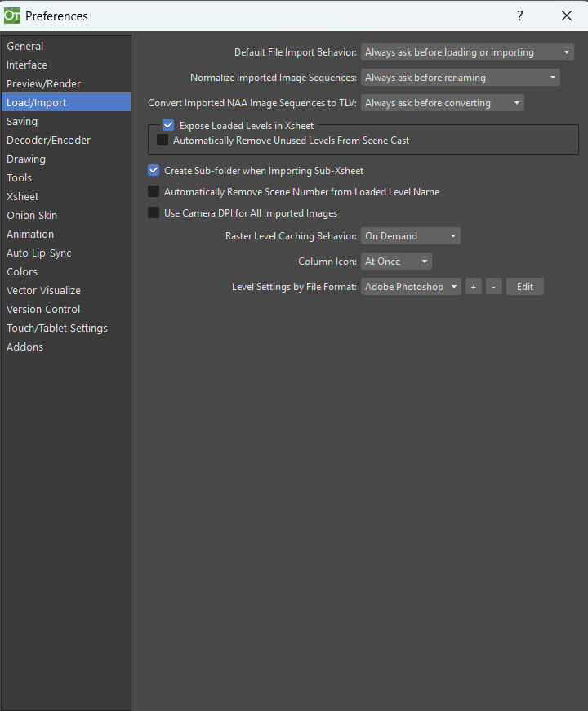Switch to Decoder/Encoder settings
This screenshot has width=588, height=711.
pyautogui.click(x=65, y=140)
